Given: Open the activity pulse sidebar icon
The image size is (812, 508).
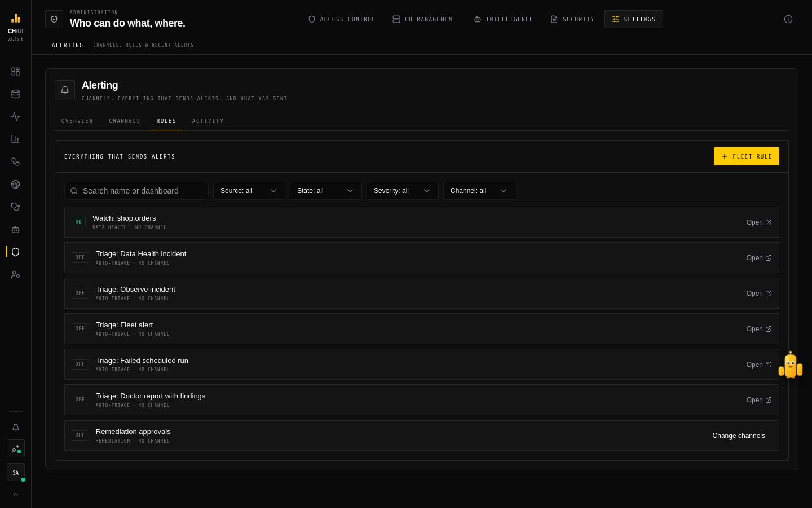Looking at the screenshot, I should [x=15, y=117].
